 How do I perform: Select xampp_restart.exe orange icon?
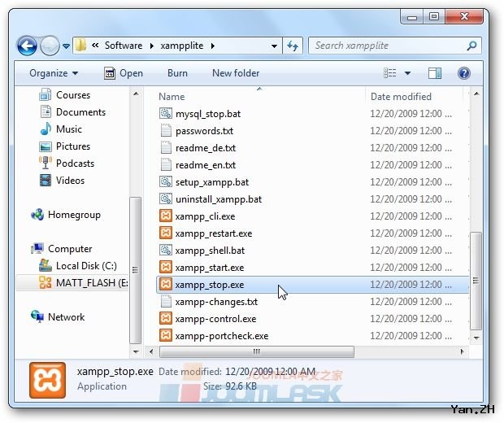pyautogui.click(x=166, y=233)
